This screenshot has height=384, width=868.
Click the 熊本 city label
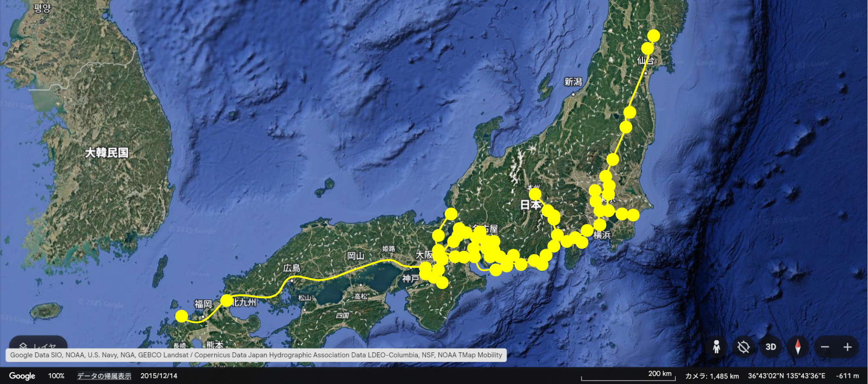click(215, 345)
